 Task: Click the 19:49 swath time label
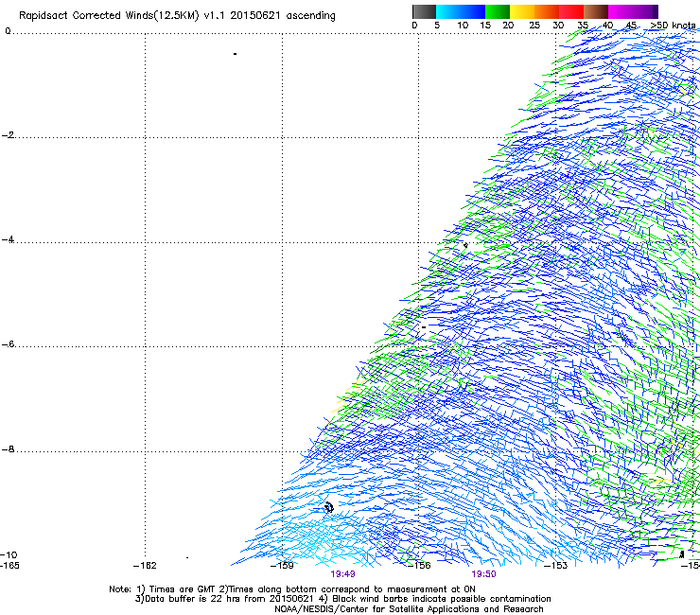(x=342, y=574)
